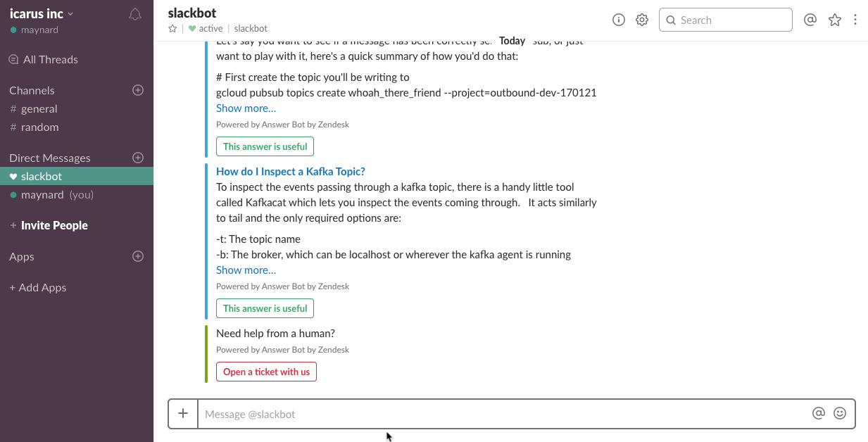Open conversation settings gear icon
868x442 pixels.
tap(641, 20)
